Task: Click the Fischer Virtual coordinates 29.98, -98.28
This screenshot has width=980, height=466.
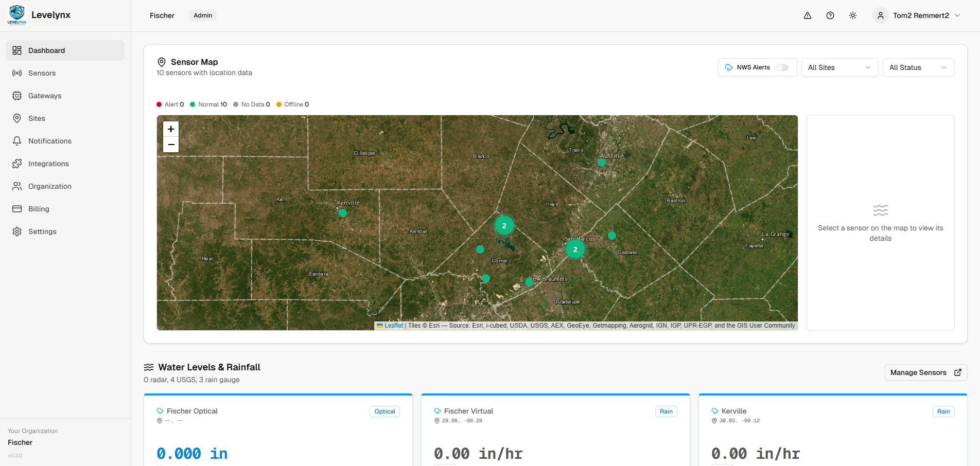Action: click(x=462, y=421)
